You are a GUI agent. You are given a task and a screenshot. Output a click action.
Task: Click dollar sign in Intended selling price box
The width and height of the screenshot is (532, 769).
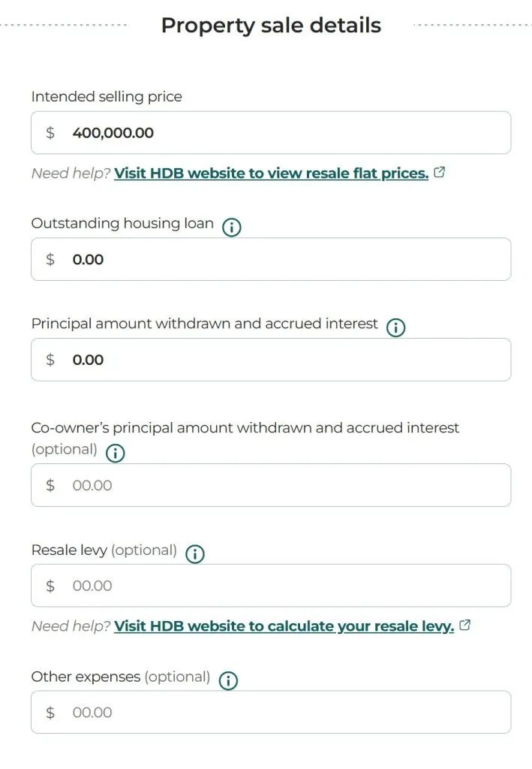pyautogui.click(x=50, y=132)
